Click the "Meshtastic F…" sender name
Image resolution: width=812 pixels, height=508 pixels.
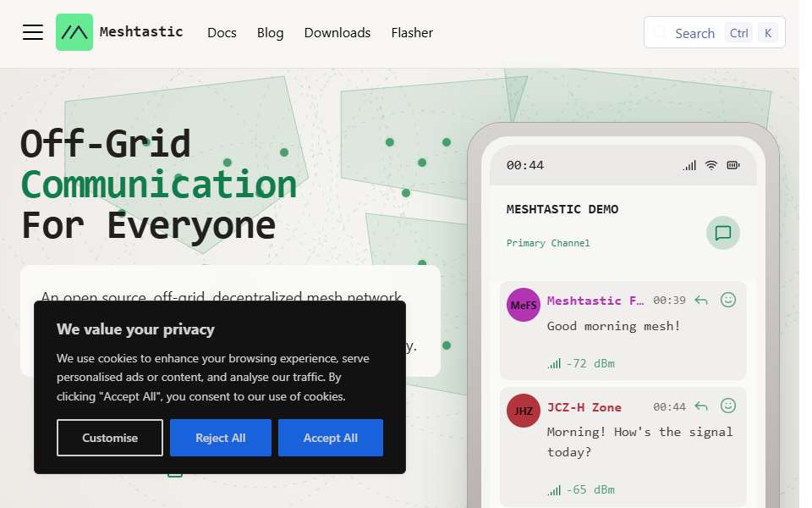point(595,301)
